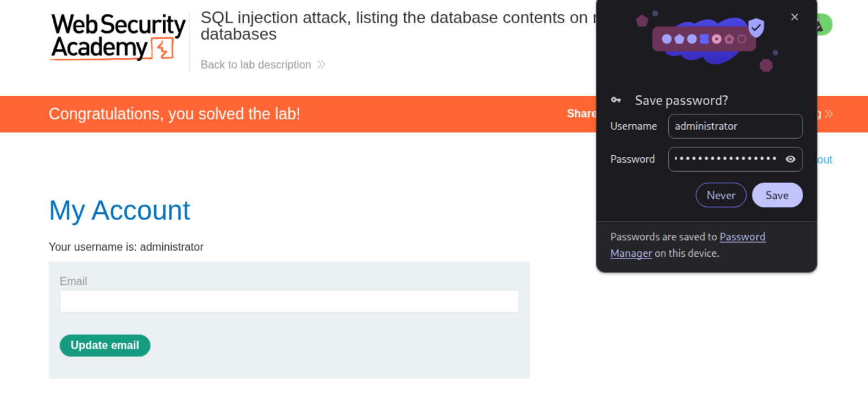Click the partially hidden Log out link
The image size is (868, 401).
coord(825,160)
